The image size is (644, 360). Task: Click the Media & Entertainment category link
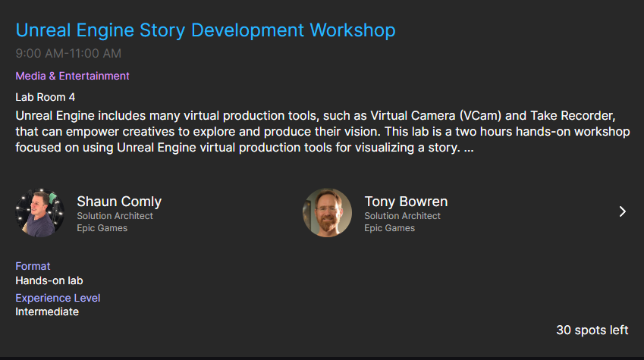coord(72,76)
